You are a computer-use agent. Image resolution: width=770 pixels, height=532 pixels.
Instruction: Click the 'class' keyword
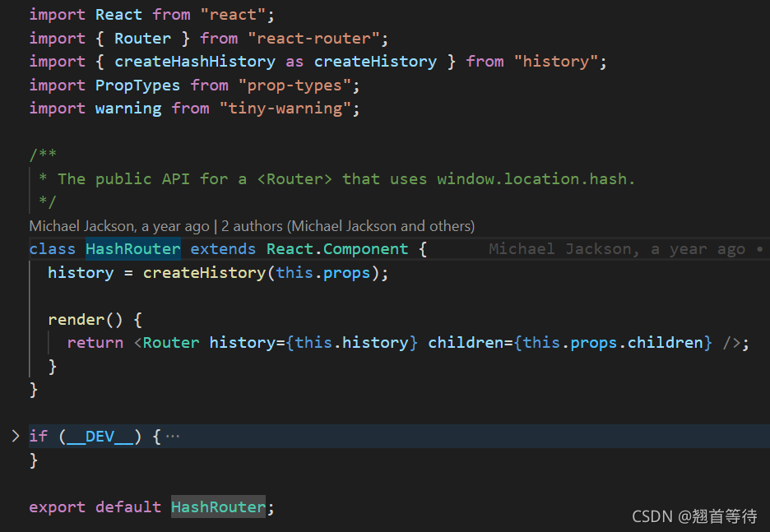(52, 249)
